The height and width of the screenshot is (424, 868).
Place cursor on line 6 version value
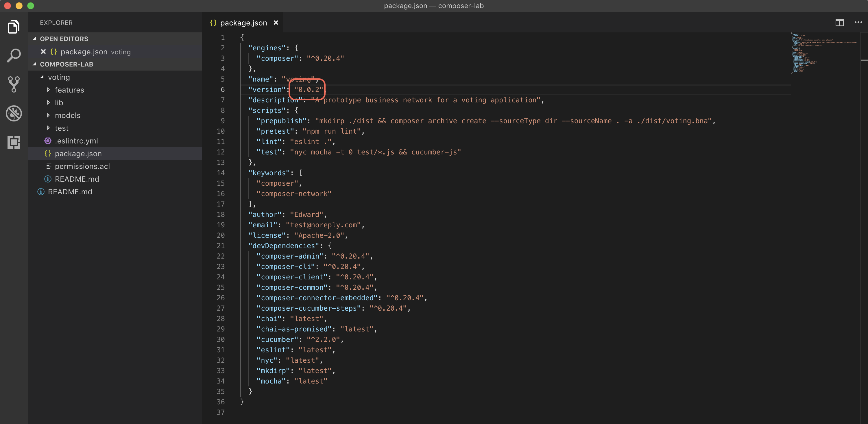[x=309, y=90]
